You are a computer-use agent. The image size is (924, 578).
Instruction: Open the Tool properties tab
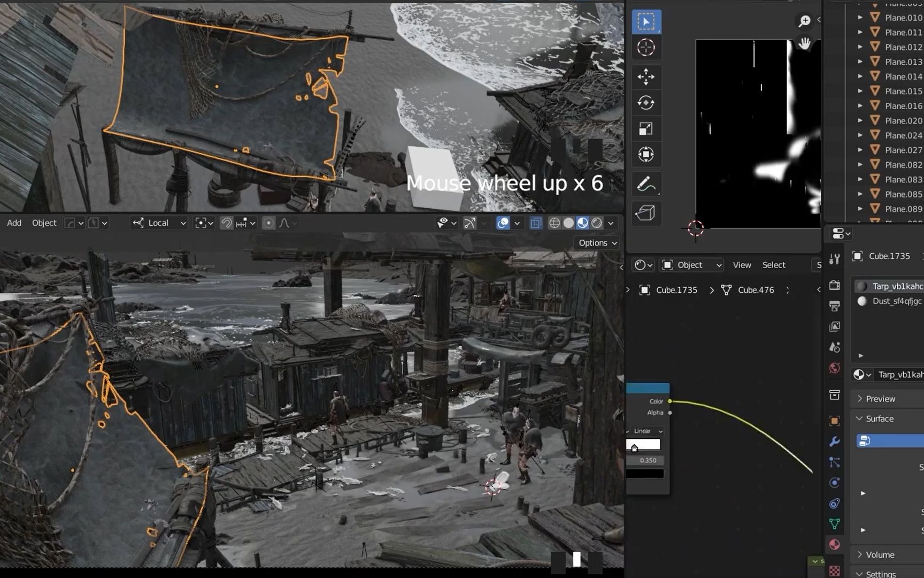coord(834,260)
